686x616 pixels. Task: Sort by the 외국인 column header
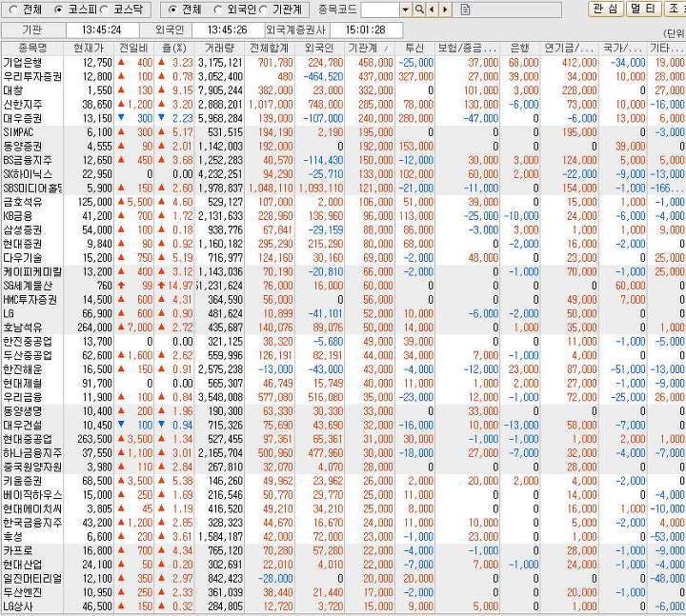click(319, 49)
